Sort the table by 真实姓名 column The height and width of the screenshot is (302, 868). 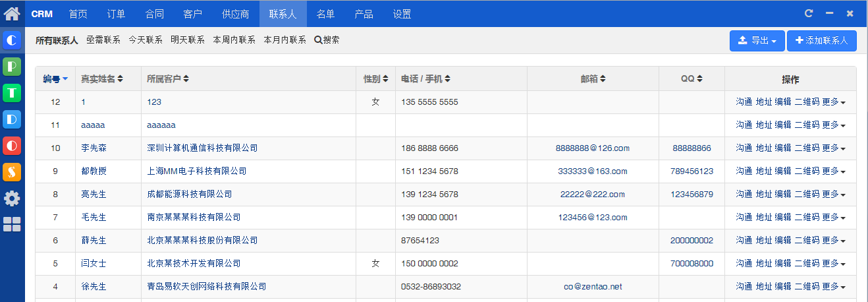(102, 79)
